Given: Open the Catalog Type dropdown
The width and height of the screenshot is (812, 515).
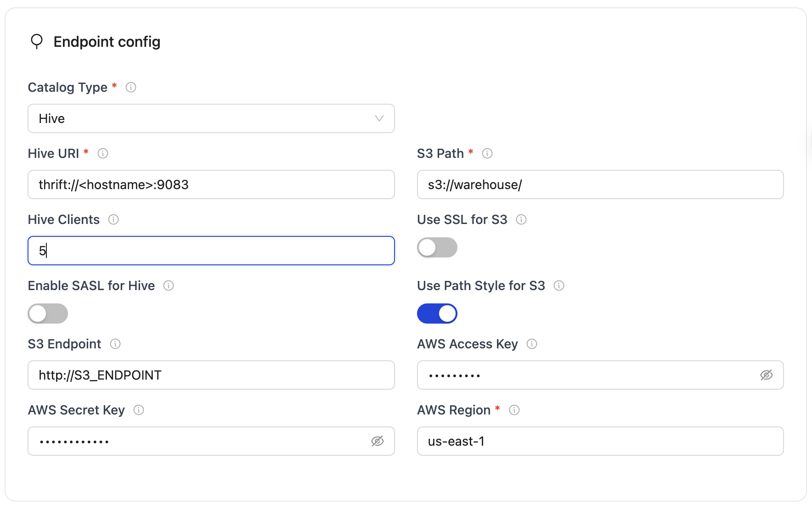Looking at the screenshot, I should click(211, 118).
